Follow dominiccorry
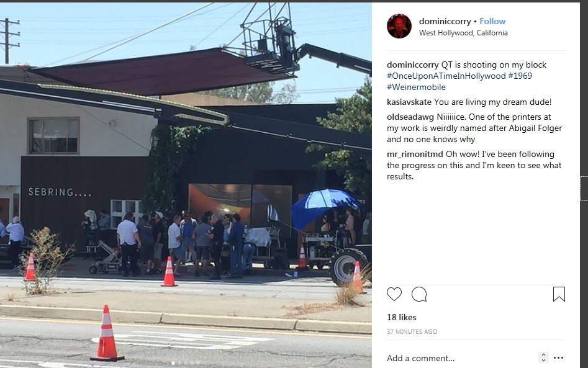Viewport: 588px width, 368px height. pyautogui.click(x=492, y=21)
